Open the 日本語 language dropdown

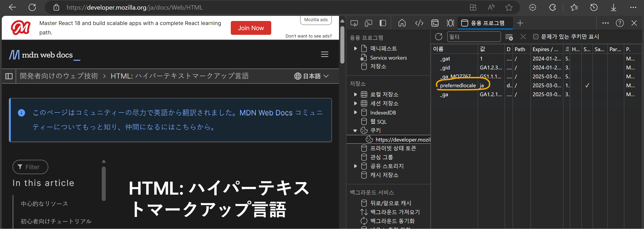tap(311, 76)
